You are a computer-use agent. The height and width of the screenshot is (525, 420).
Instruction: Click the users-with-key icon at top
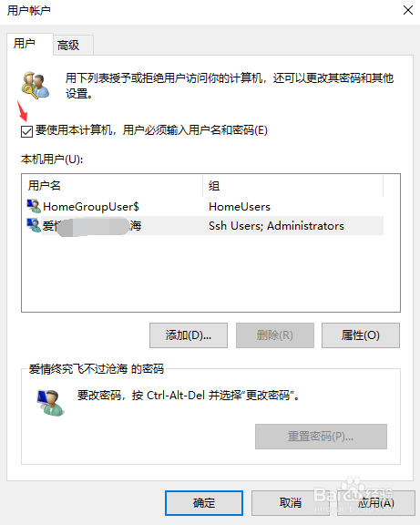pos(36,85)
